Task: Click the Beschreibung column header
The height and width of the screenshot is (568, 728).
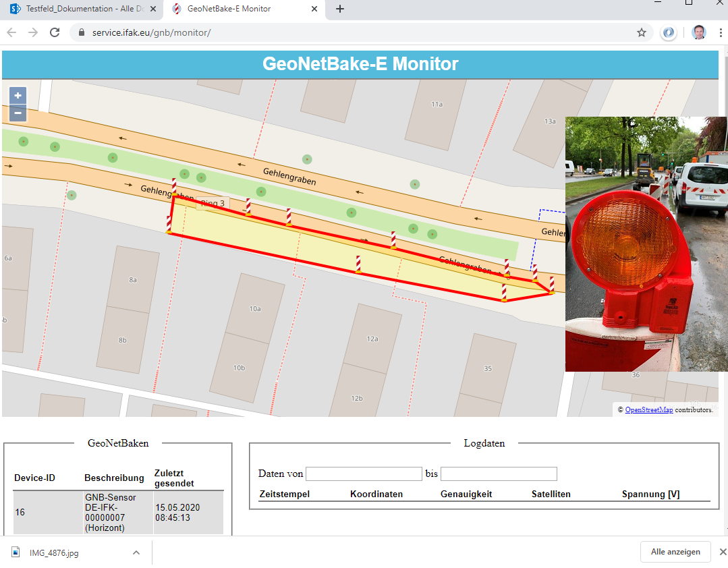Action: click(114, 478)
